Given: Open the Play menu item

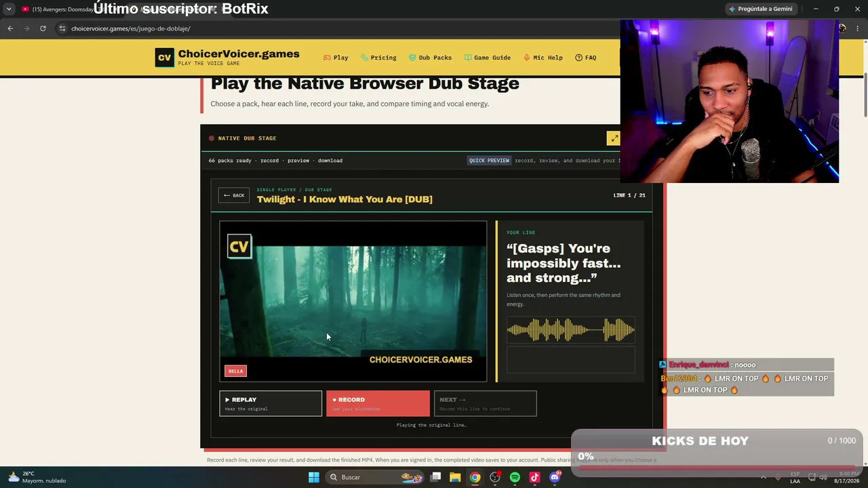Looking at the screenshot, I should (336, 58).
